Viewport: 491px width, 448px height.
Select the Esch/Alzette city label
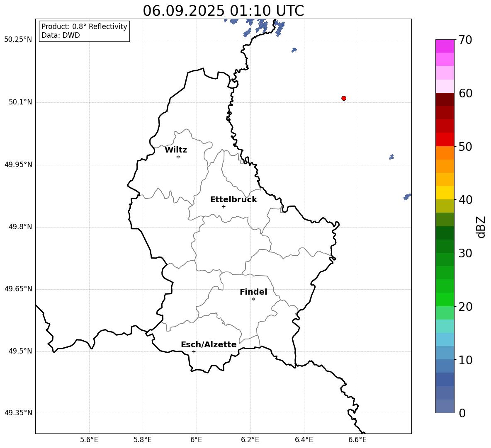coord(209,344)
